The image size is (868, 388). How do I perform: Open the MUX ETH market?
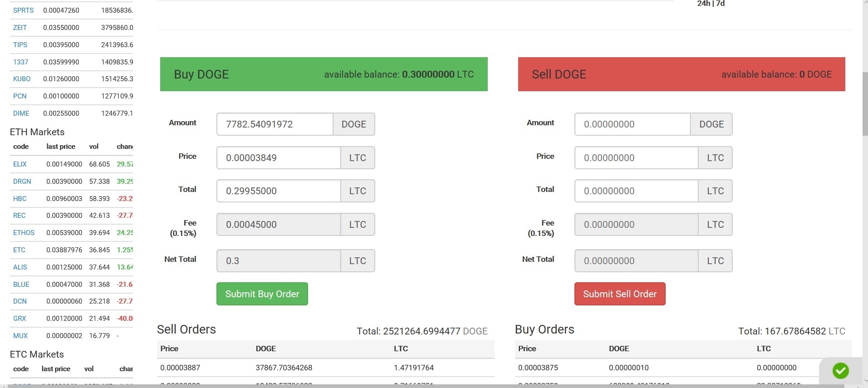20,335
